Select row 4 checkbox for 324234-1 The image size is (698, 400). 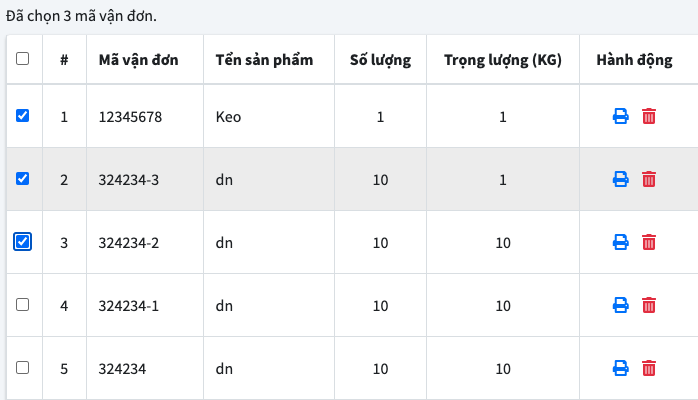[23, 304]
